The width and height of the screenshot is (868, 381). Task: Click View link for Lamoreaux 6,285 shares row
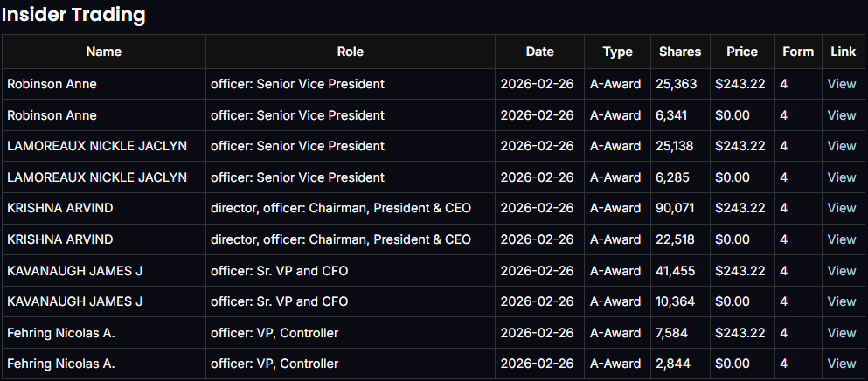842,177
